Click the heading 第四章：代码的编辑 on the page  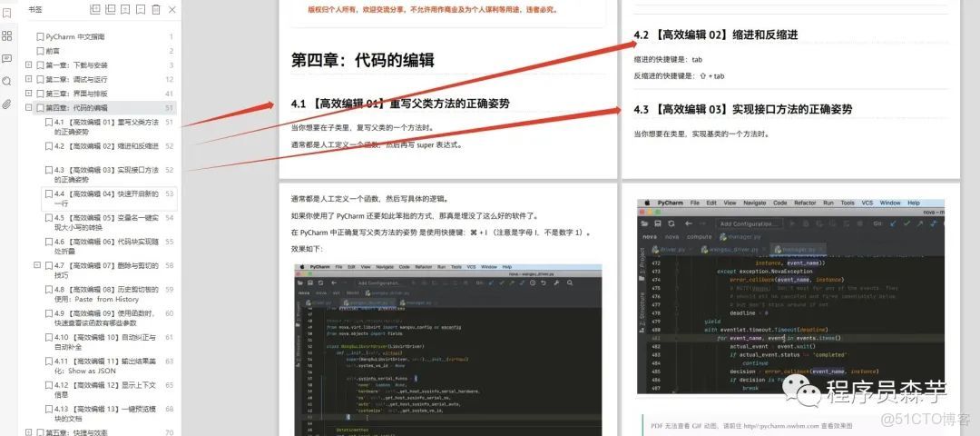(x=362, y=60)
